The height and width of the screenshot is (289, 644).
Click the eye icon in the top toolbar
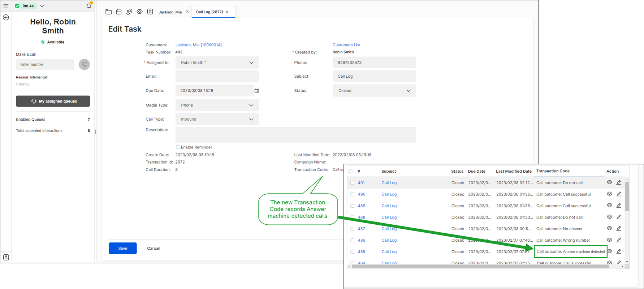(x=140, y=12)
